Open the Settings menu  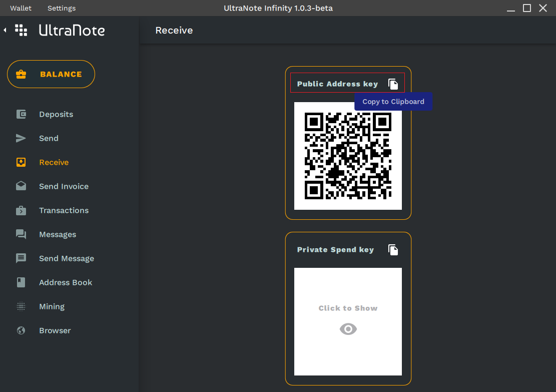(62, 8)
